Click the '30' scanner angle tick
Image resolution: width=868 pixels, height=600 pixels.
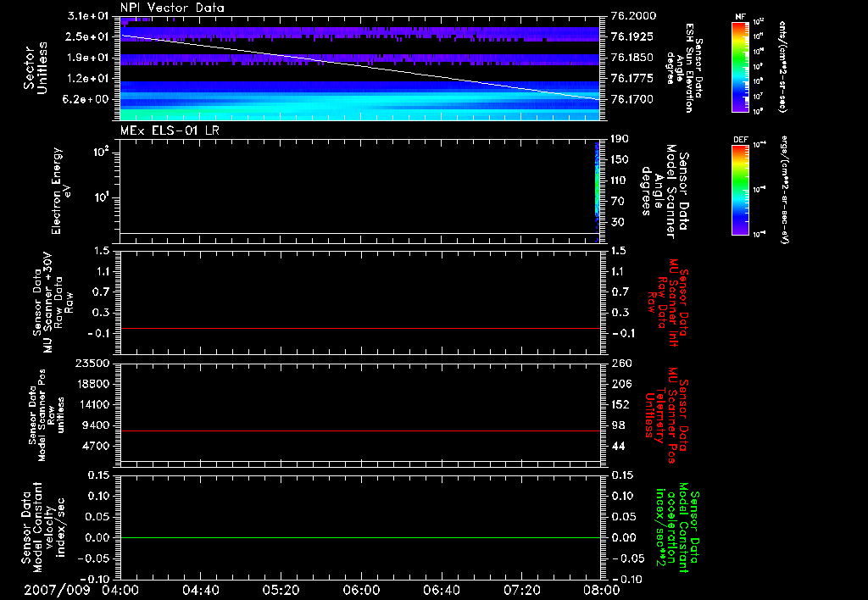pos(618,222)
